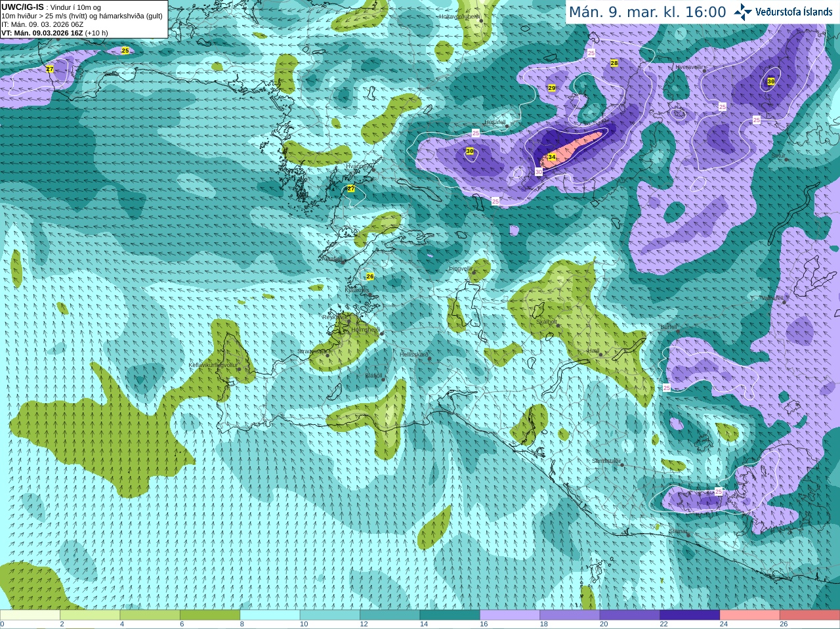Click the Veðurstofa Íslands logo

click(783, 12)
